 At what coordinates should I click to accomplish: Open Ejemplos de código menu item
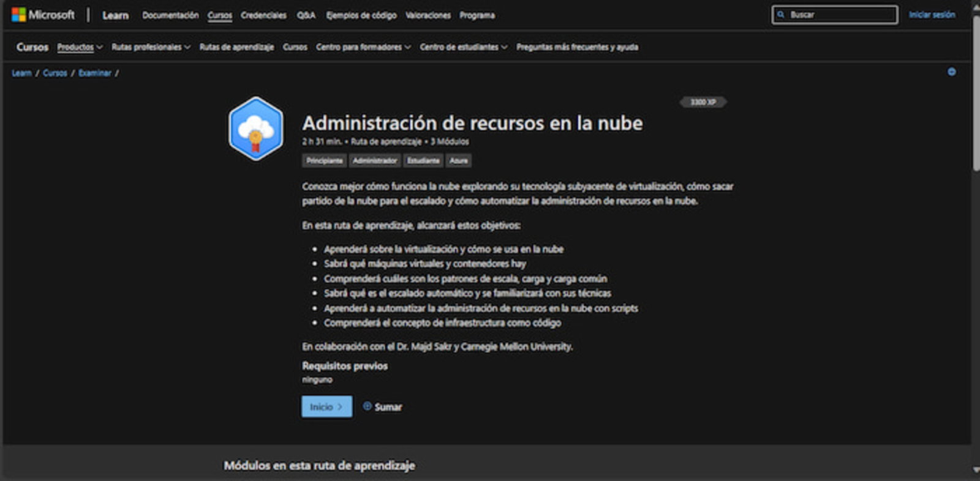click(361, 15)
